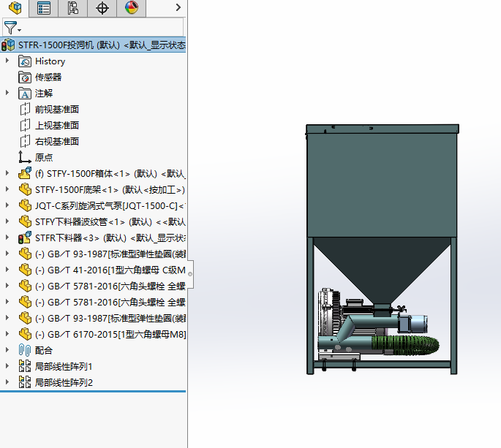Select the 原点 origin label

point(44,157)
